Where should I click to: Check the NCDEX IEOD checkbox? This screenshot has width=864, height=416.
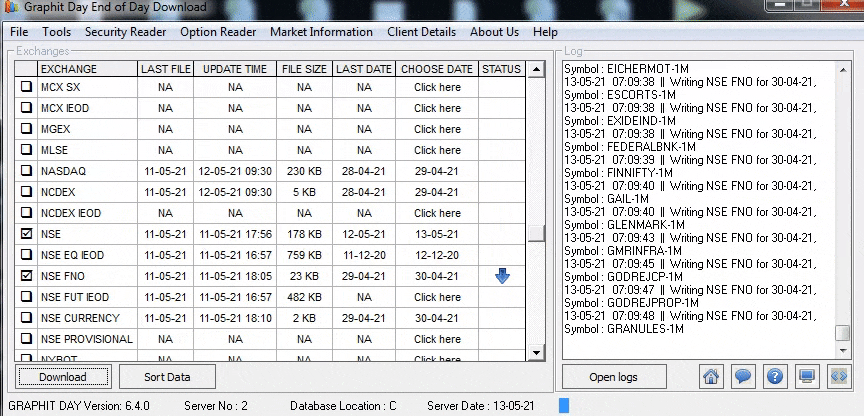[x=26, y=213]
